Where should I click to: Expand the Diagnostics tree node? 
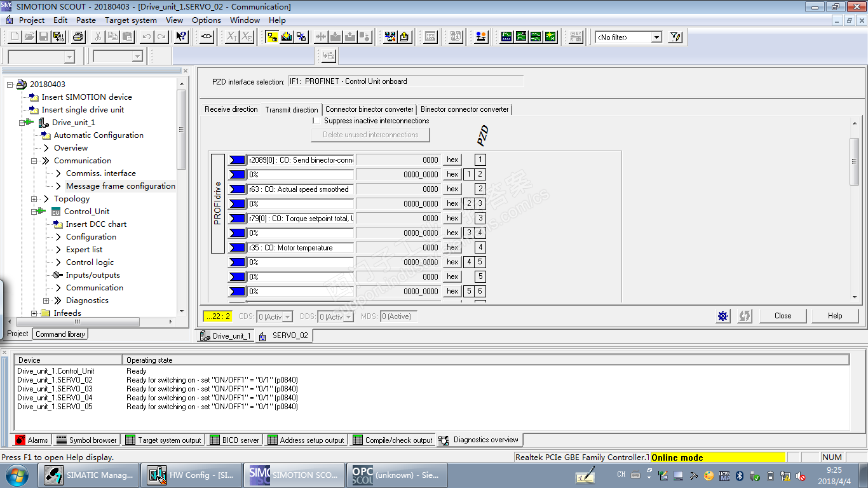46,301
